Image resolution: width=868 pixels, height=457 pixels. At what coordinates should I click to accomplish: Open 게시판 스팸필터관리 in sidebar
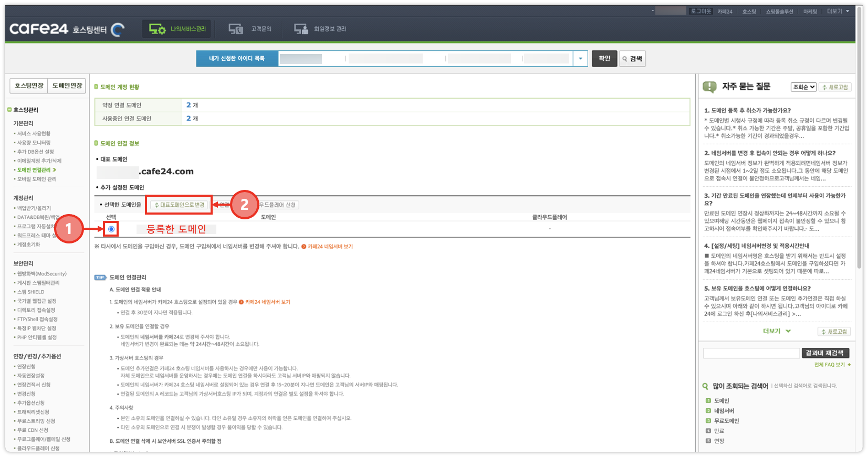point(38,283)
